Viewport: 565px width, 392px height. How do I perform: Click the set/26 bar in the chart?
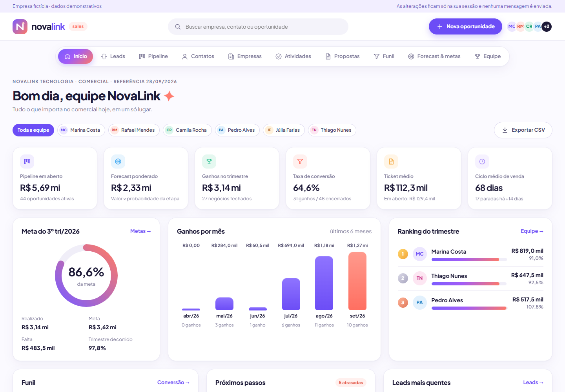(x=357, y=281)
